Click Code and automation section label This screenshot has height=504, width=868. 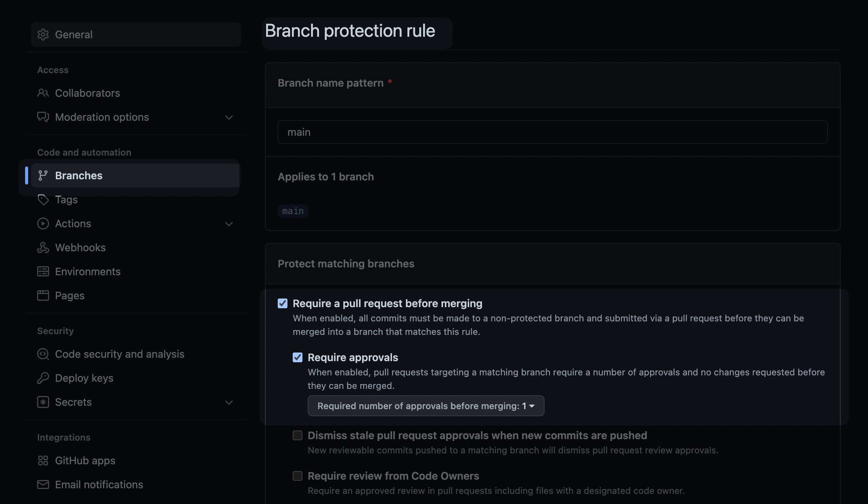click(84, 152)
